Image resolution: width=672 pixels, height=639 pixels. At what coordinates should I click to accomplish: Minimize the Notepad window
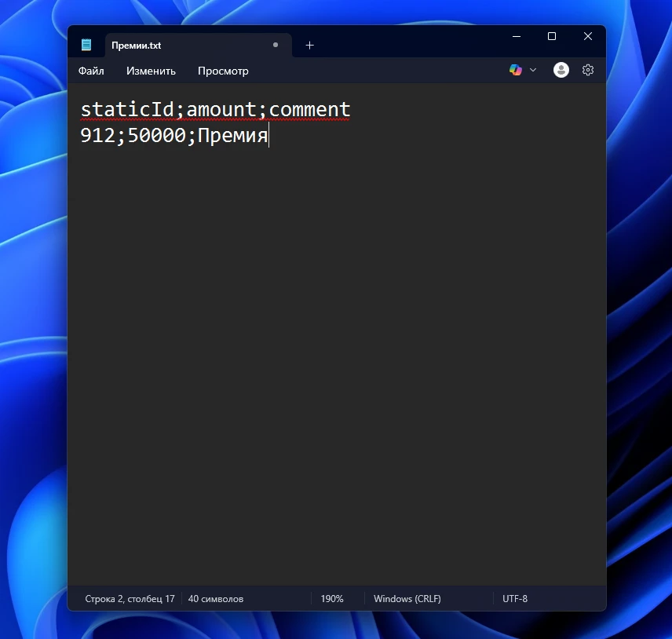click(x=516, y=36)
